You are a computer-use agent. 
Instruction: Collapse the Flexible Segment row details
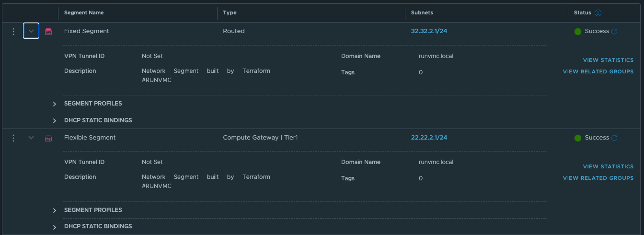(31, 138)
